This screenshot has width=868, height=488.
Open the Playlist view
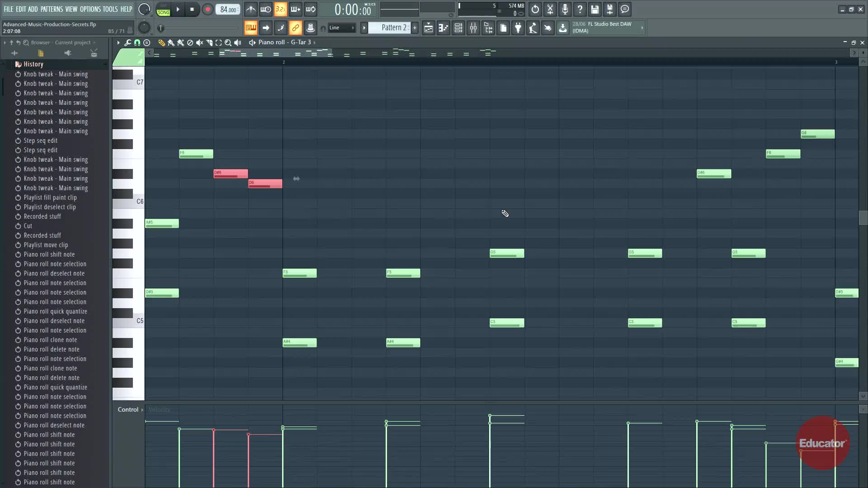(x=428, y=28)
